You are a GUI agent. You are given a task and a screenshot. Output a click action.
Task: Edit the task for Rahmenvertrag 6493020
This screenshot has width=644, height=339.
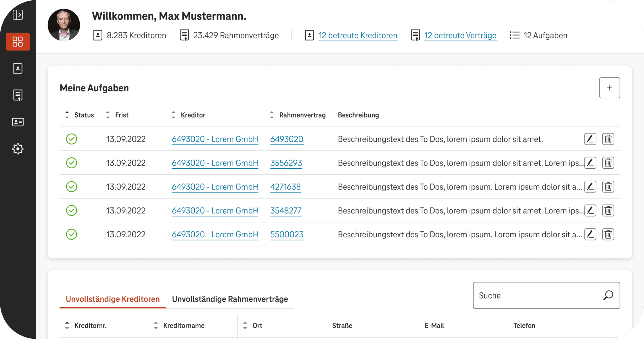(590, 139)
